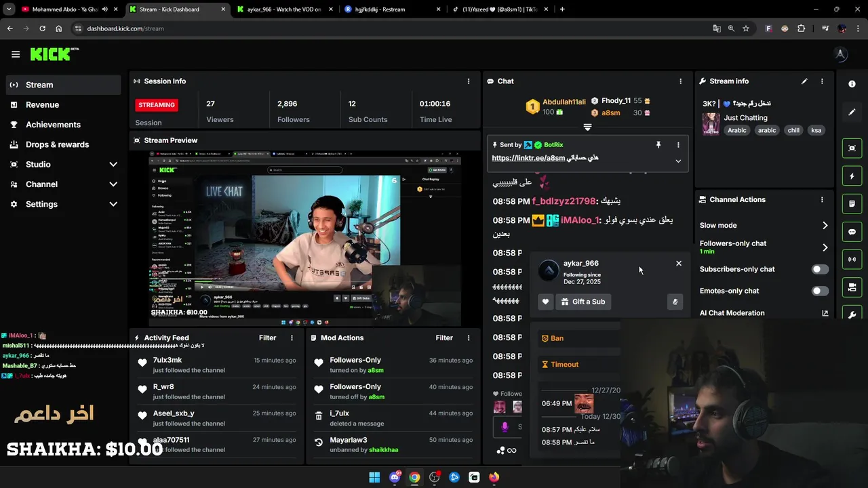Image resolution: width=868 pixels, height=488 pixels.
Task: Filter the Activity Feed
Action: tap(267, 338)
